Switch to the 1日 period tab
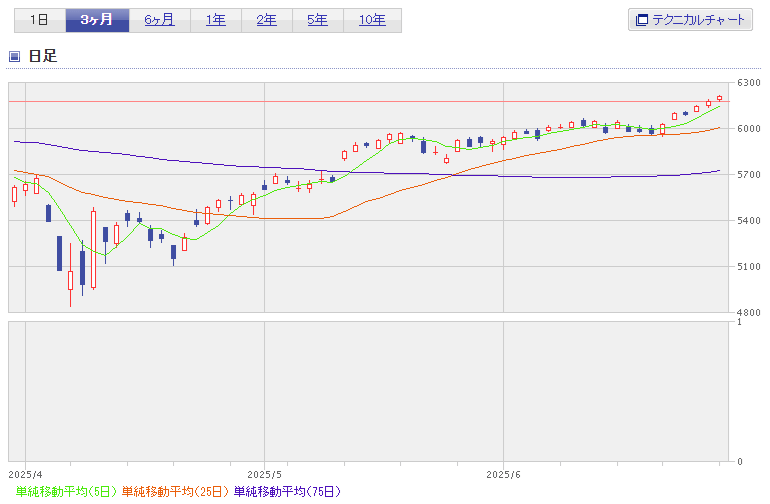Viewport: 770px width, 504px height. tap(40, 20)
